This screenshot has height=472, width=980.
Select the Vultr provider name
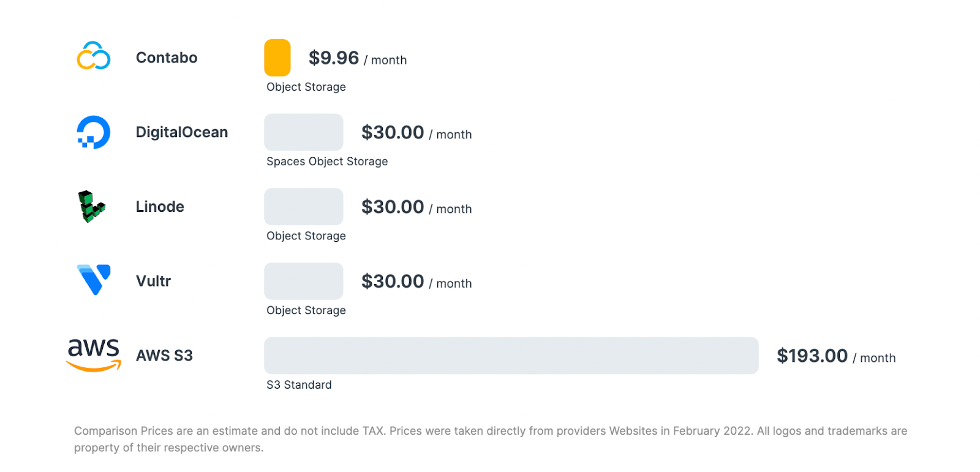point(153,281)
